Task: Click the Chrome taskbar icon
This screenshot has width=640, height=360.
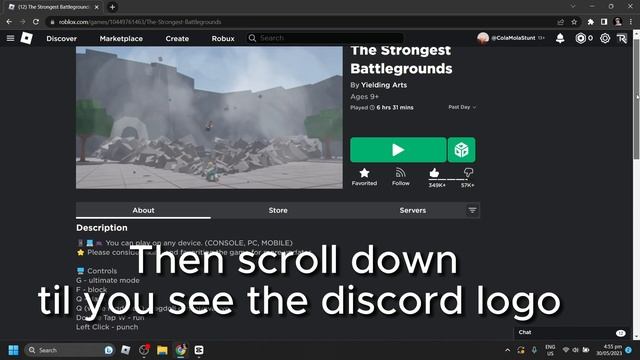Action: pyautogui.click(x=181, y=350)
